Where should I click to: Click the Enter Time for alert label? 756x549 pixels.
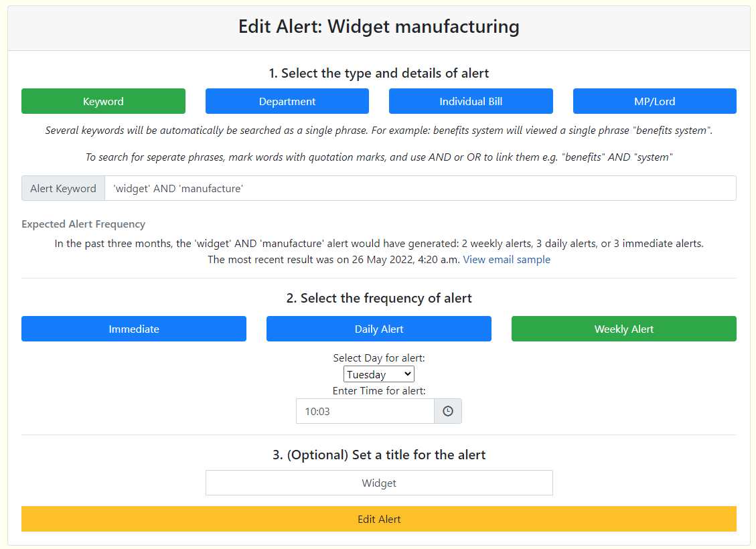[379, 390]
